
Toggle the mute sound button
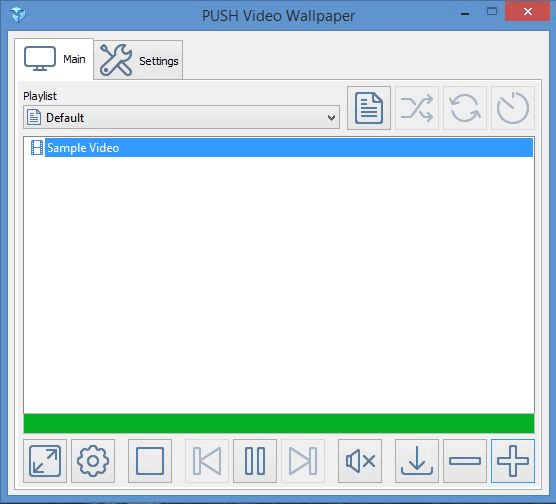tap(360, 461)
